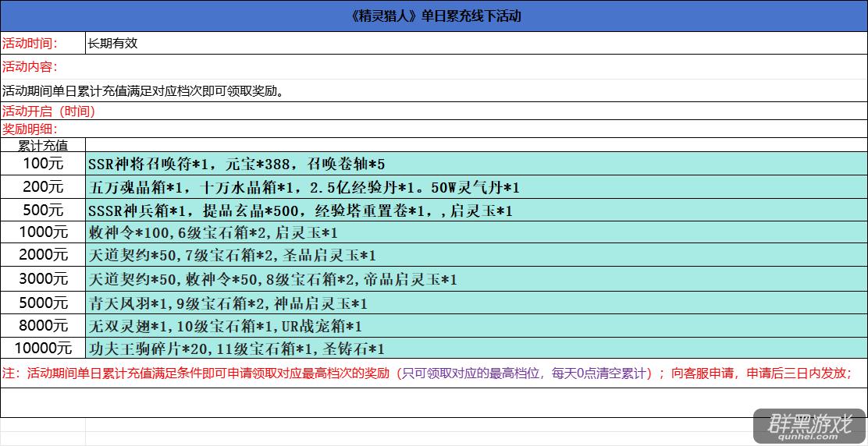Select the 2000元 tier cell

coord(43,255)
